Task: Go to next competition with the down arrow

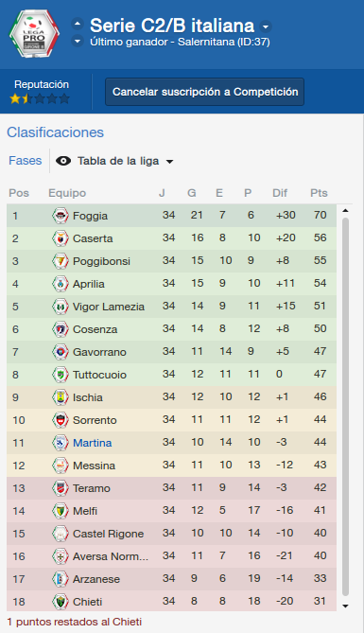Action: click(x=78, y=42)
